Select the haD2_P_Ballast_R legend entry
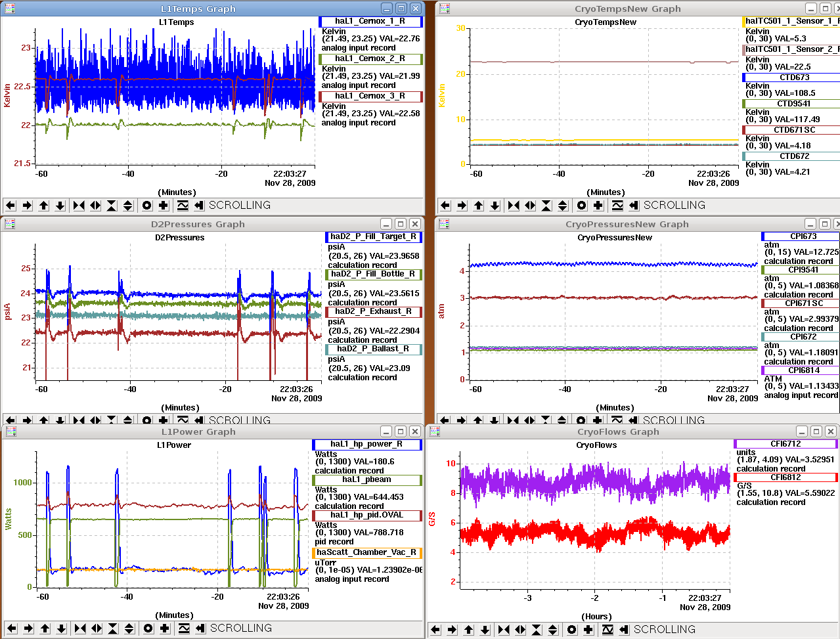Screen dimensions: 840x639 click(x=374, y=349)
